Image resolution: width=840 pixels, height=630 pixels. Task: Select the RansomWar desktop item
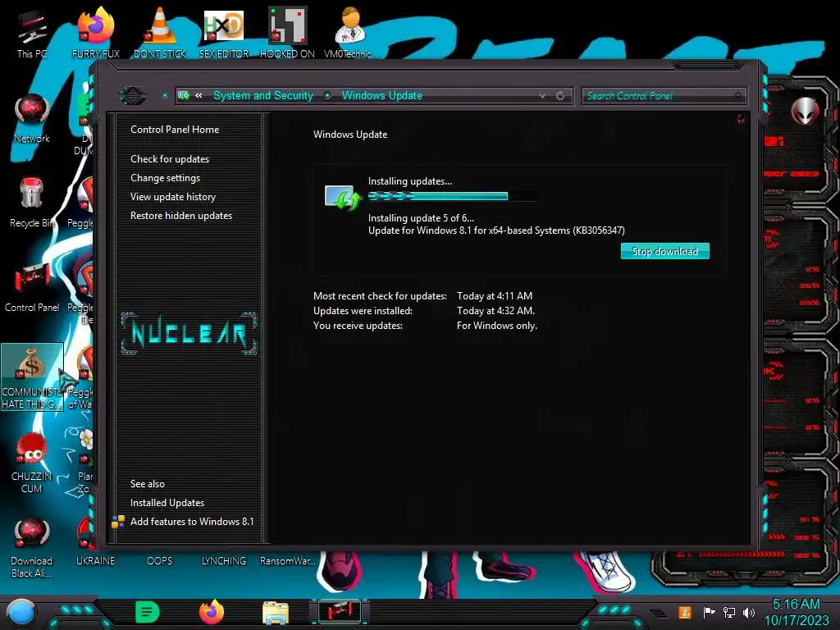tap(287, 561)
